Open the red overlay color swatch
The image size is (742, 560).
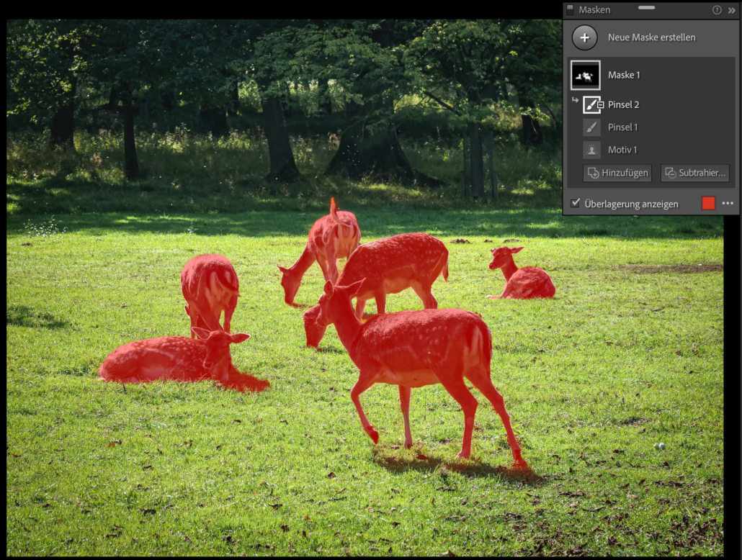tap(708, 204)
